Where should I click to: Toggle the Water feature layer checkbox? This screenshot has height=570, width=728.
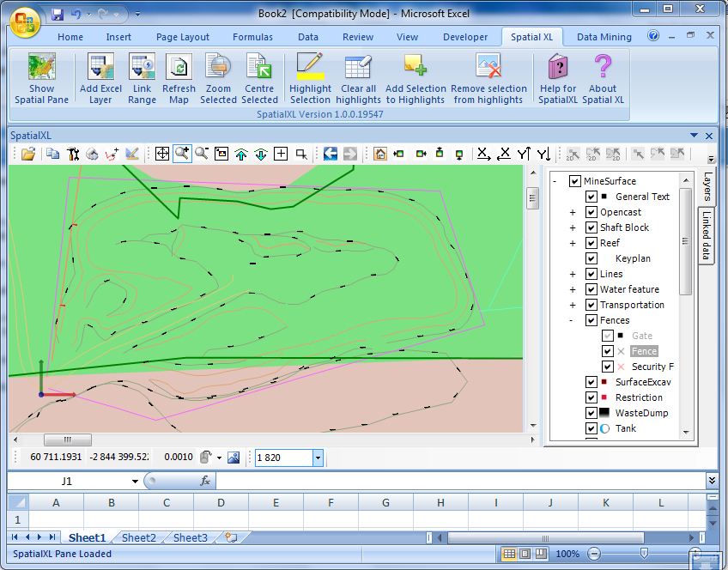coord(591,289)
